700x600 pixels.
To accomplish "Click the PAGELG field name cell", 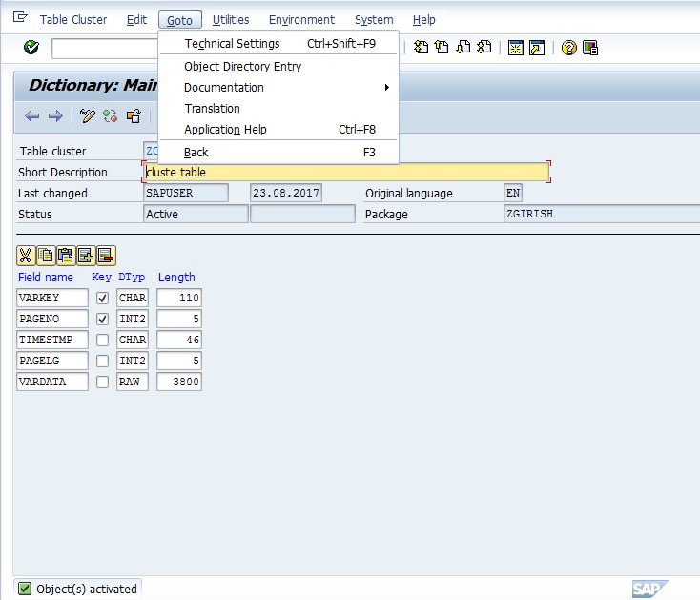I will 52,361.
